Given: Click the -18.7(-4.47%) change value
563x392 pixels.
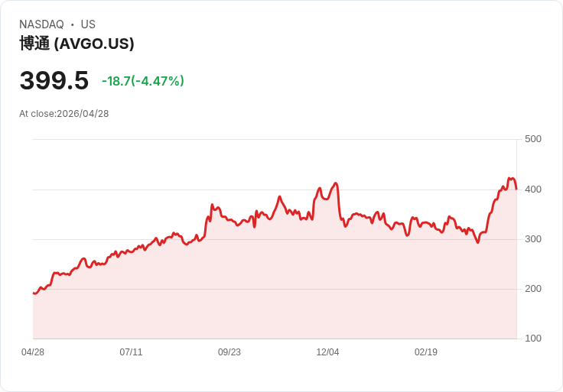Looking at the screenshot, I should click(143, 81).
